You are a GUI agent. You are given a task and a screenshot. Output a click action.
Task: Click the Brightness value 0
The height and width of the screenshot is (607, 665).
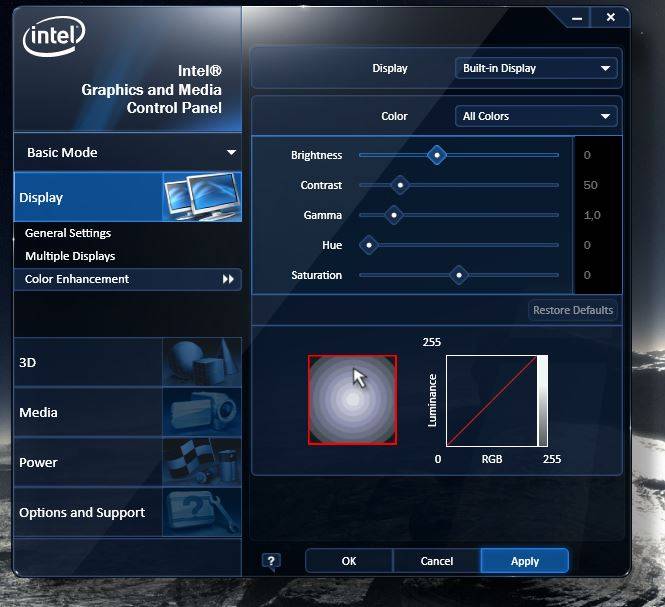pos(587,155)
